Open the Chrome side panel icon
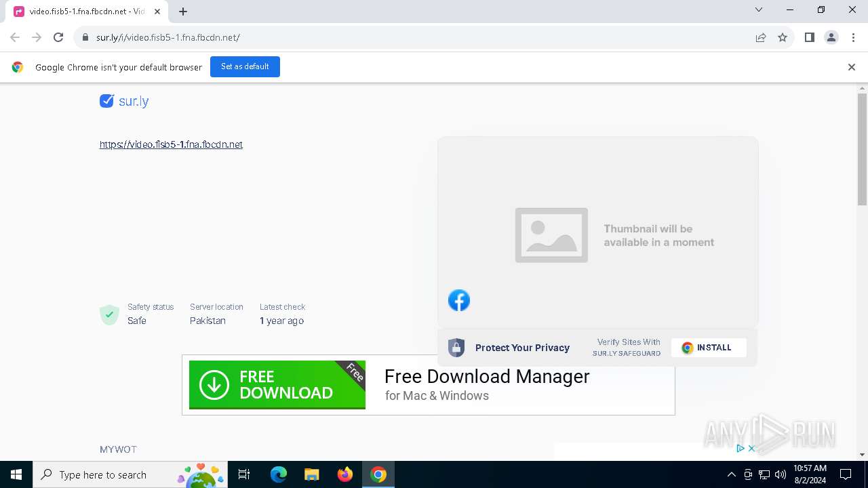This screenshot has height=488, width=868. [810, 37]
